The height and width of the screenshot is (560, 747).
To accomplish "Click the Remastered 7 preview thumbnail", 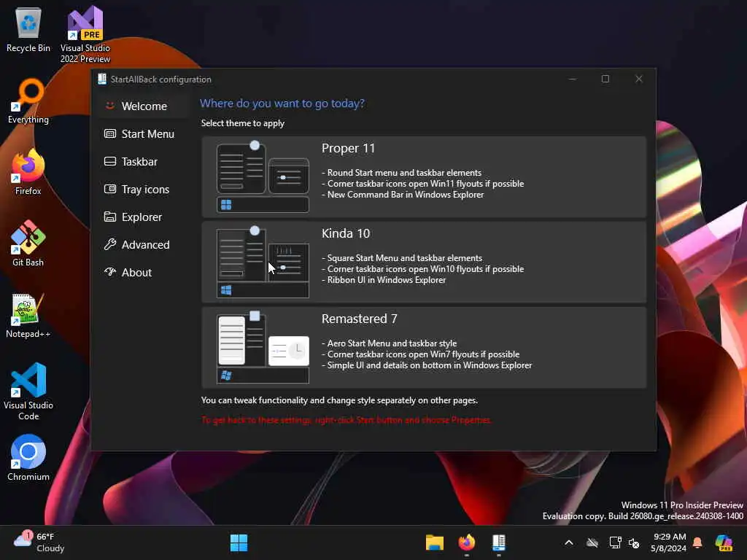I will (263, 347).
